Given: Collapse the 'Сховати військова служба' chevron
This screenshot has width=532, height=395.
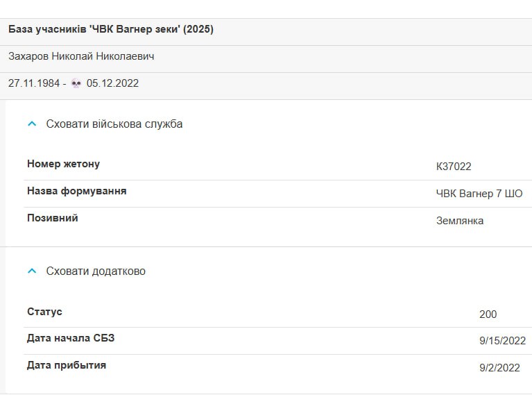Looking at the screenshot, I should tap(32, 124).
